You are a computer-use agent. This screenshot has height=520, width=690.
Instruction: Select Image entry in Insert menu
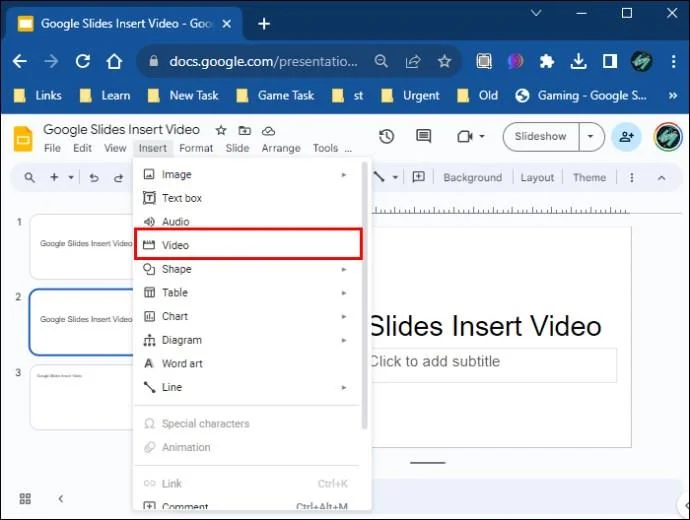248,175
